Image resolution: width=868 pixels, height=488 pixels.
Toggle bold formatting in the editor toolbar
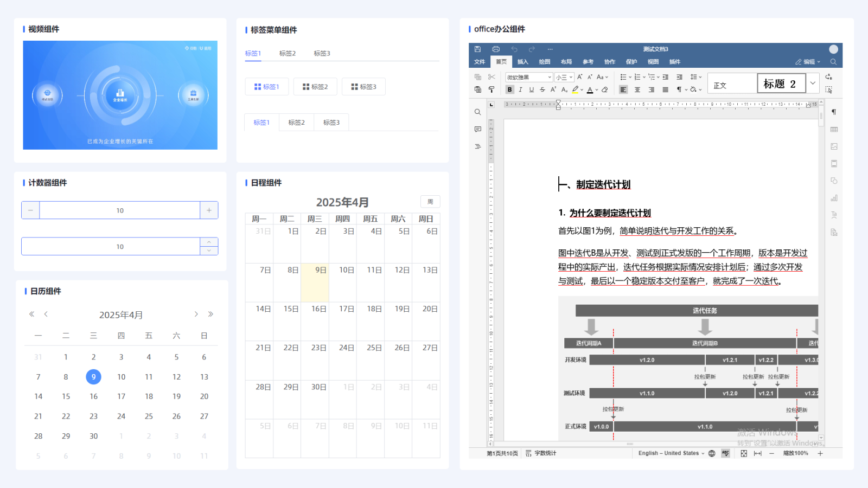(x=509, y=90)
